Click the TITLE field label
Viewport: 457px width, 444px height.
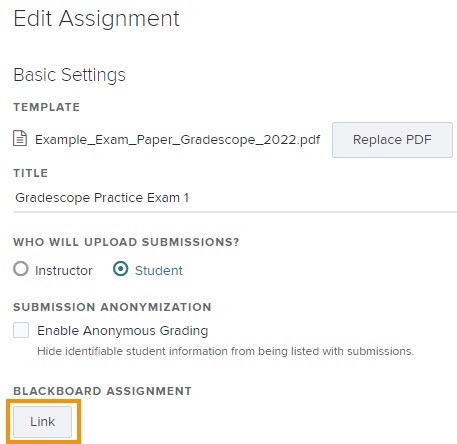pos(31,173)
